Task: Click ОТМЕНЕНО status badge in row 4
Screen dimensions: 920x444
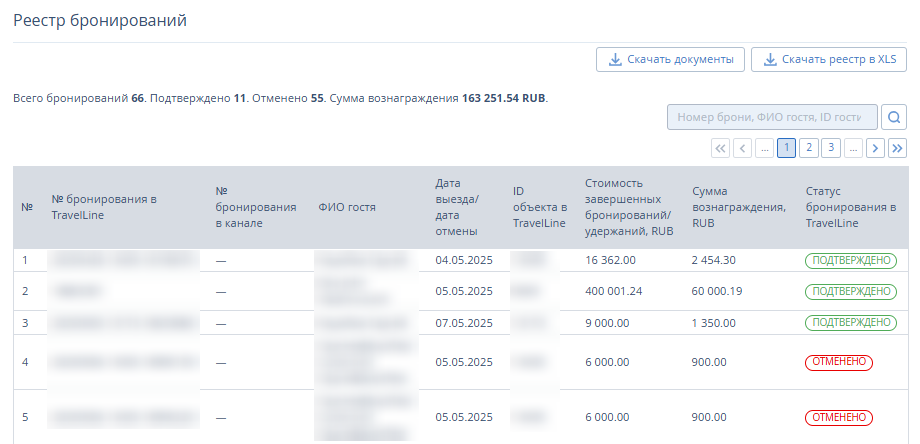Action: pyautogui.click(x=838, y=362)
